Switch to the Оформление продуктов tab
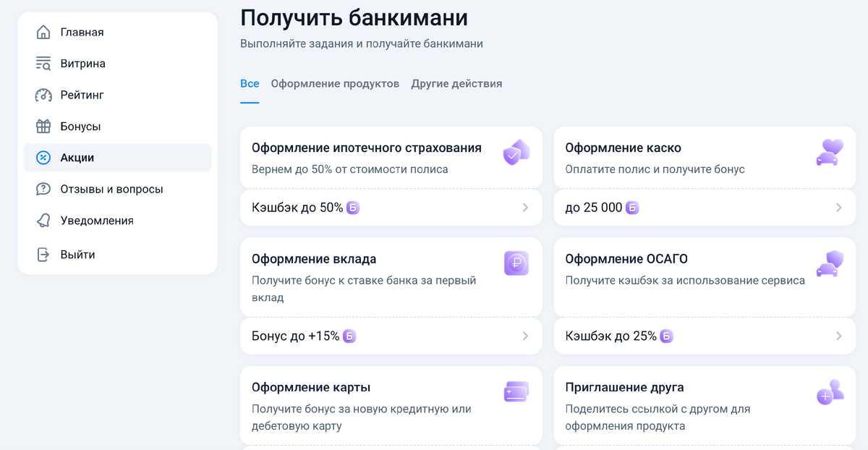 [335, 83]
